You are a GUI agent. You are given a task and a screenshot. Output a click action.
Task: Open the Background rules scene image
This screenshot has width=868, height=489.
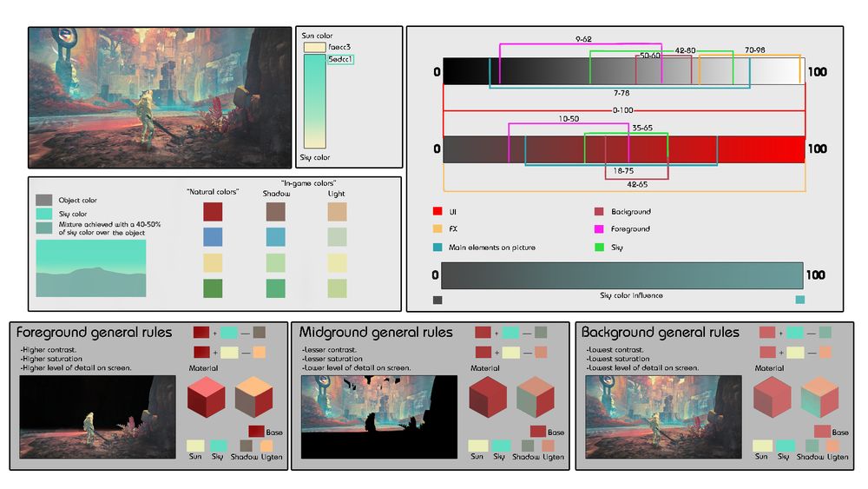pos(664,417)
